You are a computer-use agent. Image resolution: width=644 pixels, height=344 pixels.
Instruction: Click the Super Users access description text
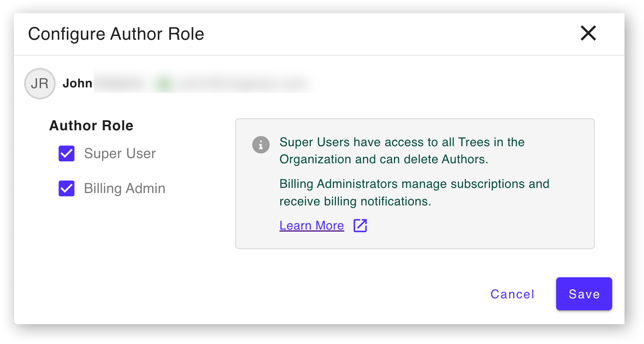pyautogui.click(x=402, y=151)
